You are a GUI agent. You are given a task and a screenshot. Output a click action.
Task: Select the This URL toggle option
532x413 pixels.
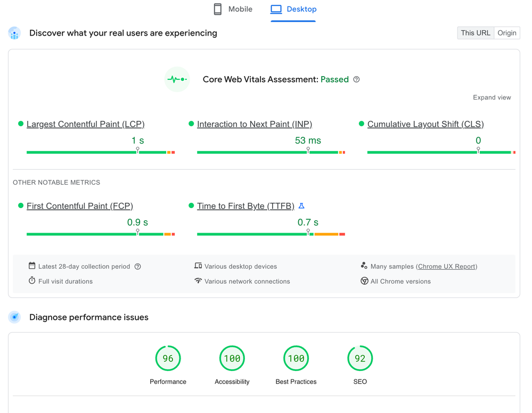tap(476, 33)
